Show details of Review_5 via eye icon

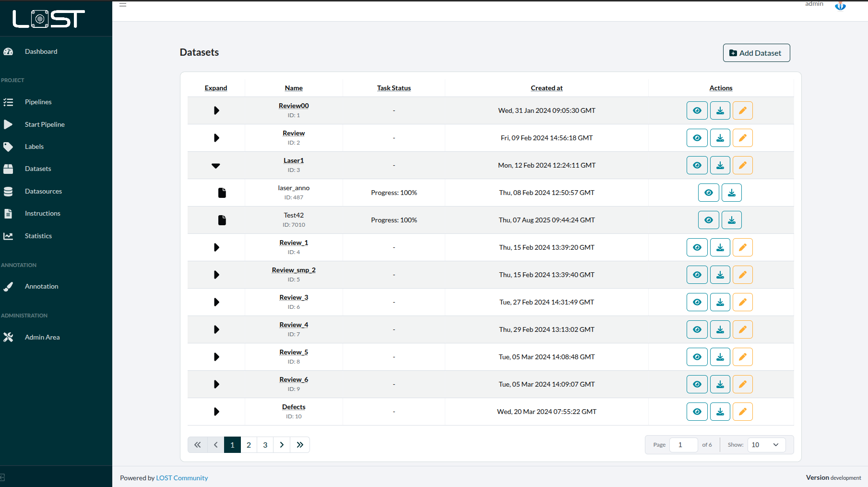click(x=697, y=357)
